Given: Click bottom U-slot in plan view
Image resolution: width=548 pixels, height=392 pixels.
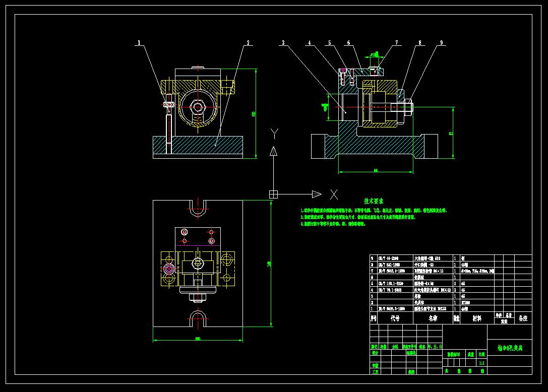Looking at the screenshot, I should click(x=198, y=319).
